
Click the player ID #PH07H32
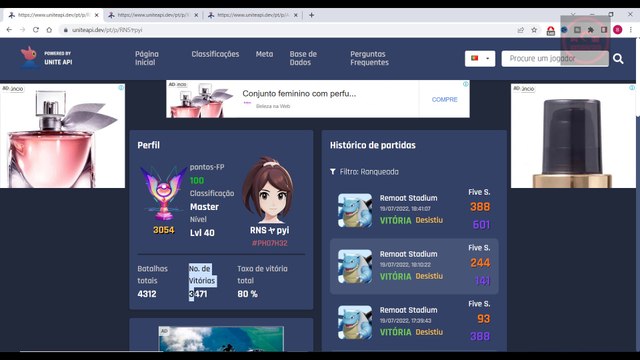(269, 243)
